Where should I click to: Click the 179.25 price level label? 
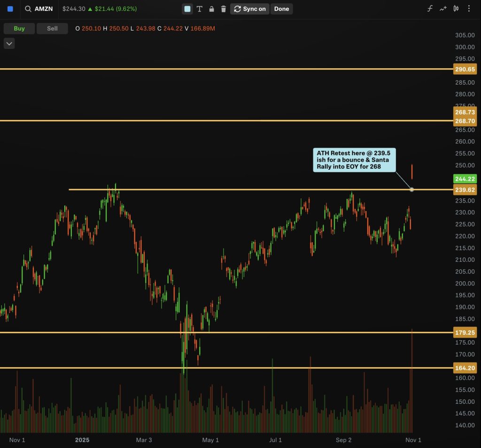coord(465,332)
